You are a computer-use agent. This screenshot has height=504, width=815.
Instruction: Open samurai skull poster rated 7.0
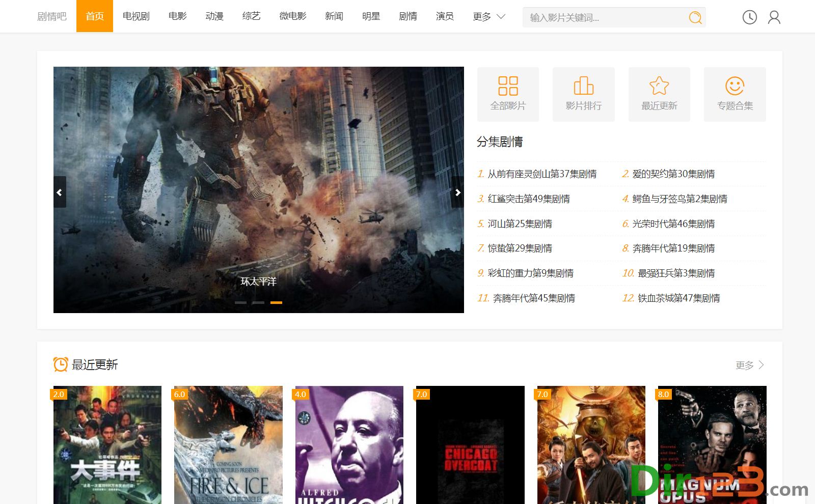coord(591,445)
